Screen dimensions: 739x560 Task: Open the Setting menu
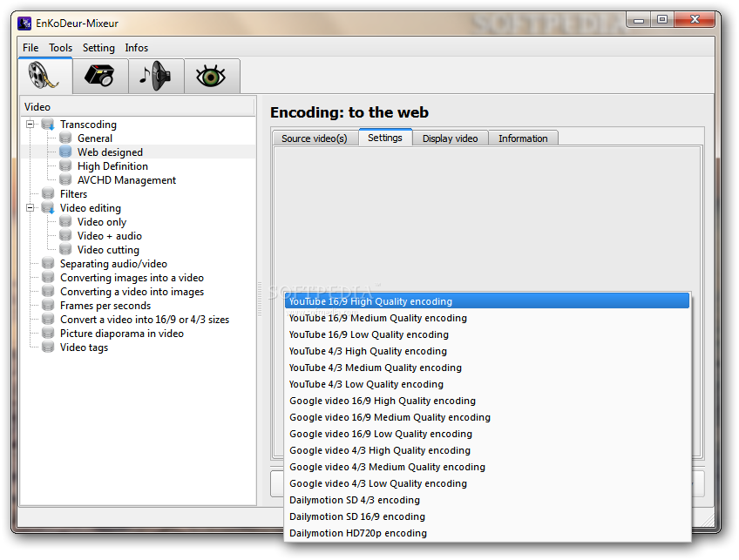click(x=98, y=48)
